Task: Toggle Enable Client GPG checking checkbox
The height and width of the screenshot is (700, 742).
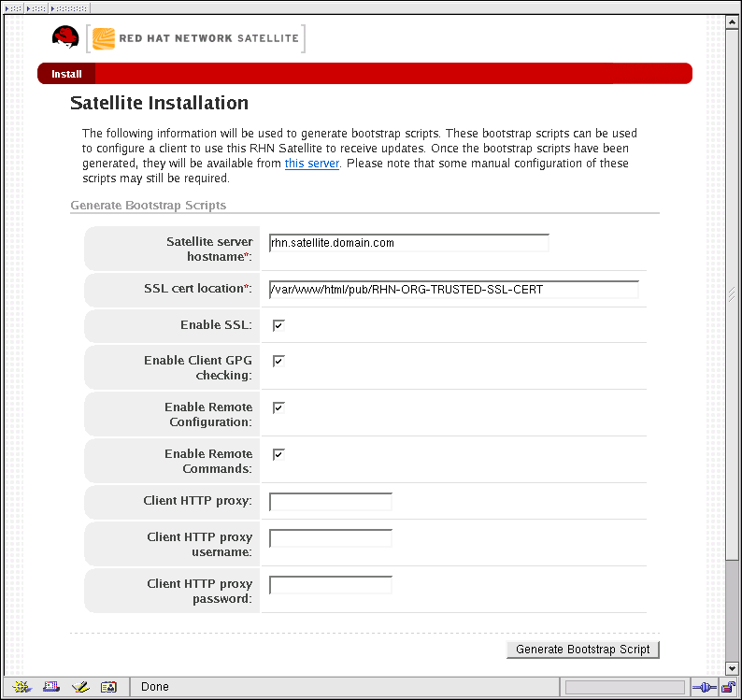Action: 278,361
